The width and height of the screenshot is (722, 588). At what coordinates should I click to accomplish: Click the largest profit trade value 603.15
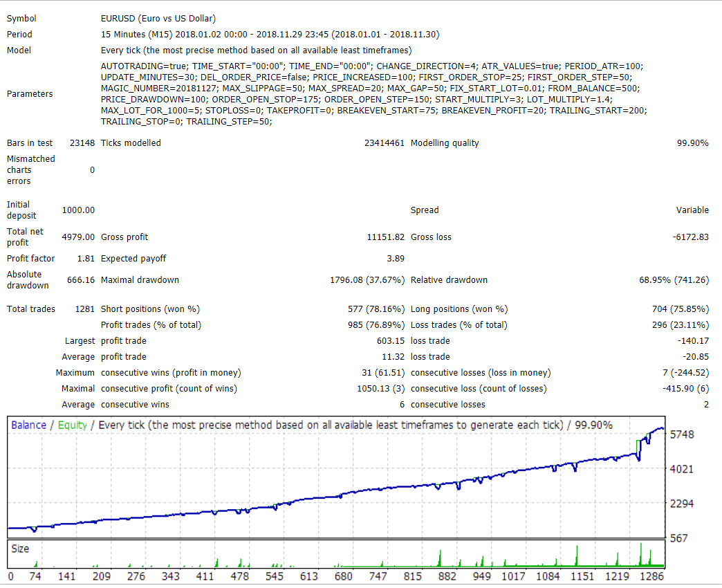[391, 341]
